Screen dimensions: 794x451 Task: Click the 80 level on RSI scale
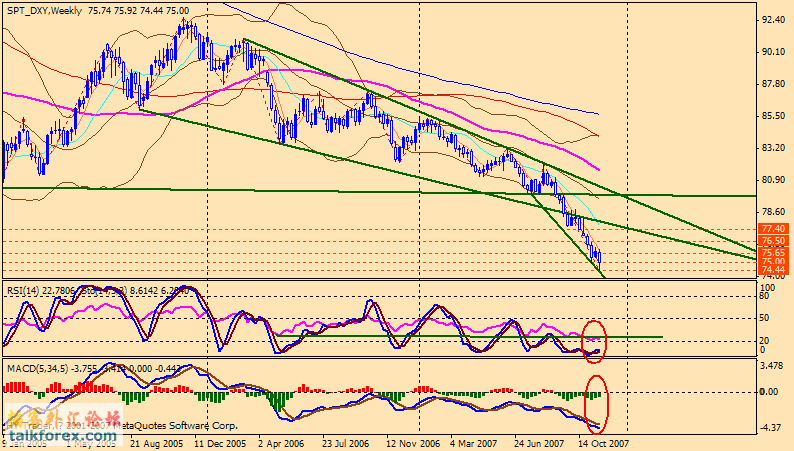pyautogui.click(x=765, y=296)
